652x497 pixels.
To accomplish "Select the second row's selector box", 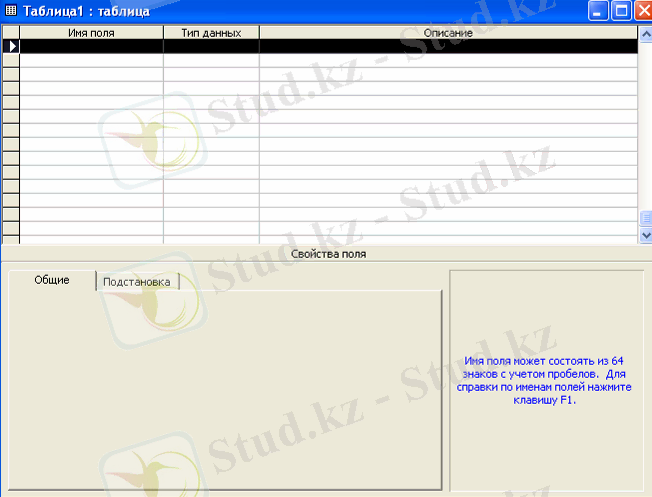I will (11, 60).
